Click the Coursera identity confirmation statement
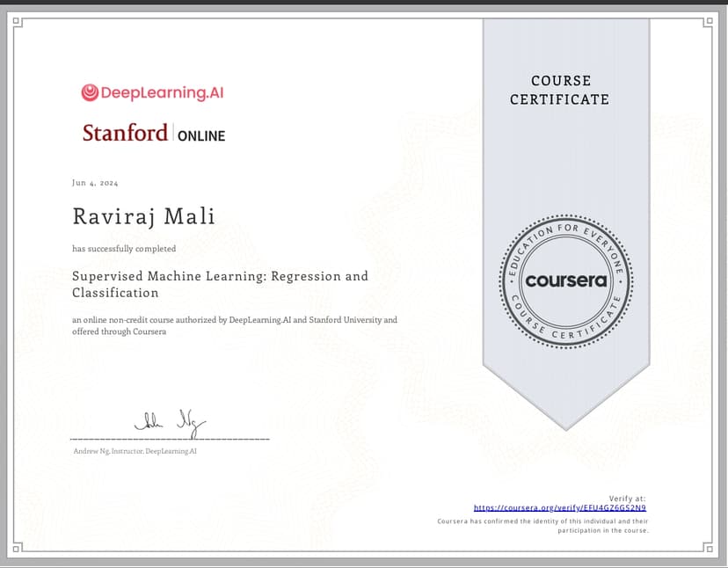The image size is (728, 568). click(542, 526)
